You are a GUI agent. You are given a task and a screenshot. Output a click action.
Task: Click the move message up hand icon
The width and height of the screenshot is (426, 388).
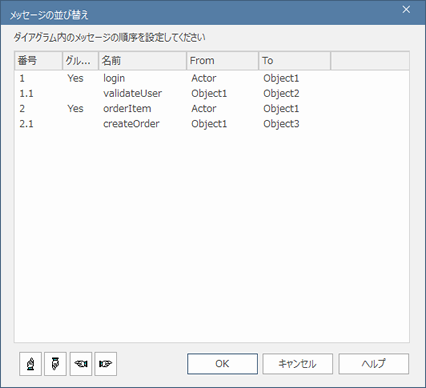coord(30,364)
